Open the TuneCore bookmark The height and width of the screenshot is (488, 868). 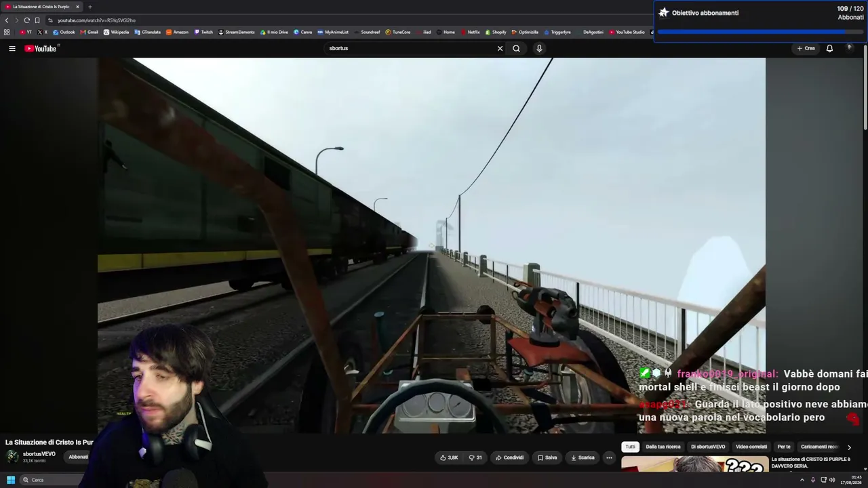(397, 32)
